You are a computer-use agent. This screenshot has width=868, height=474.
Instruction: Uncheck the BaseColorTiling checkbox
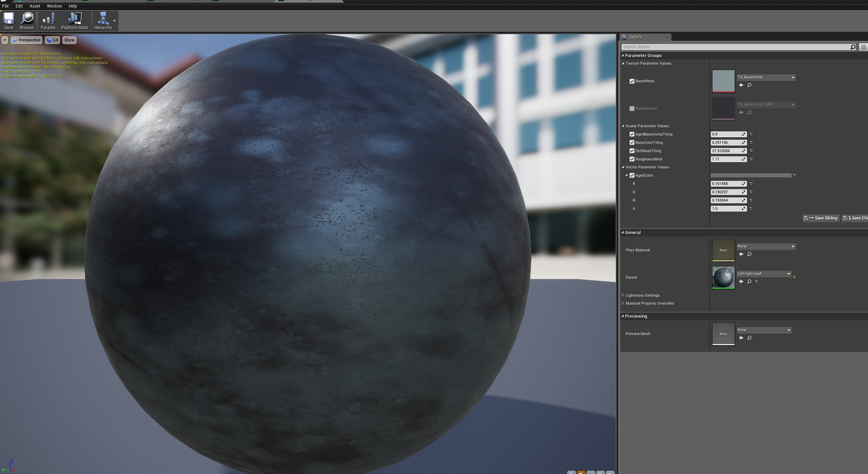(x=632, y=143)
